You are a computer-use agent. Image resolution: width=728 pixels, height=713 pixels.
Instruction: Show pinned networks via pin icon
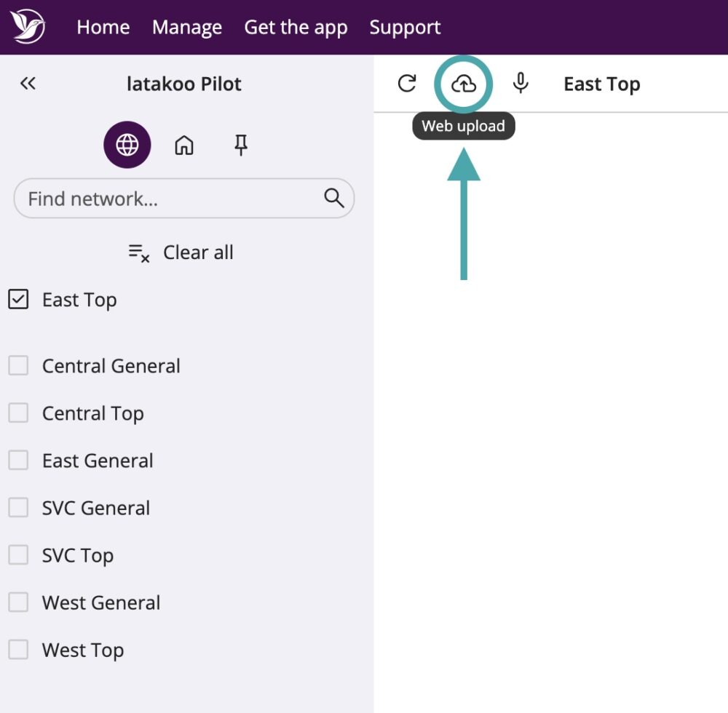[241, 146]
